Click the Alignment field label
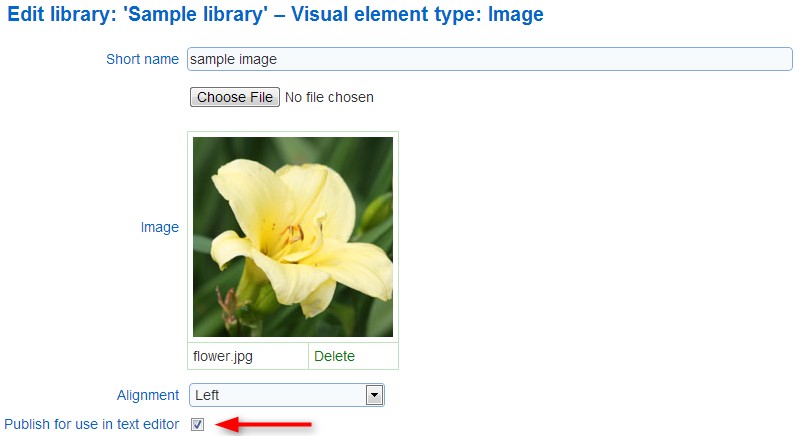This screenshot has height=436, width=797. tap(148, 395)
